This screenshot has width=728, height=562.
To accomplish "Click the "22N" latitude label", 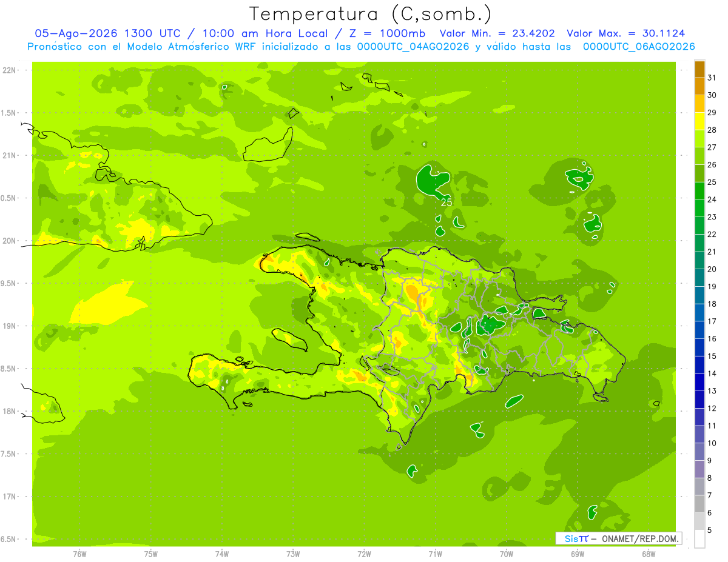I will pos(10,70).
